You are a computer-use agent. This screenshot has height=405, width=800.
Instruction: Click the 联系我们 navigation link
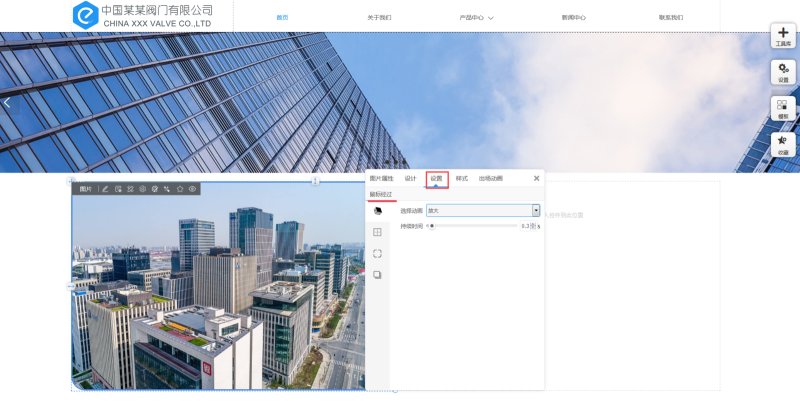(x=671, y=17)
